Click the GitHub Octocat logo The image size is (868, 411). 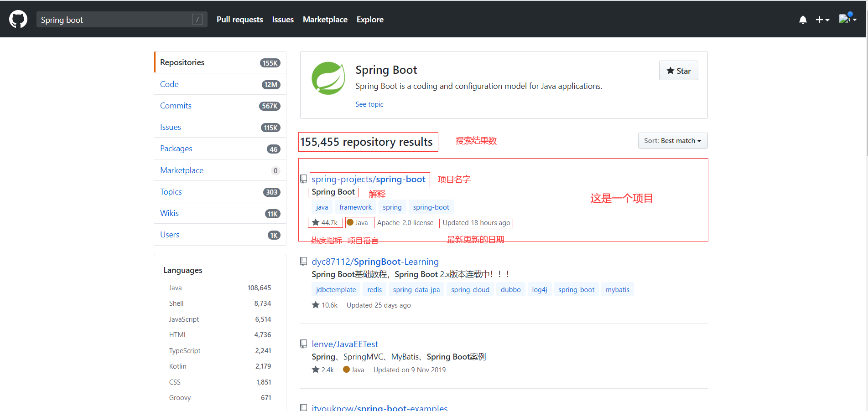click(18, 20)
